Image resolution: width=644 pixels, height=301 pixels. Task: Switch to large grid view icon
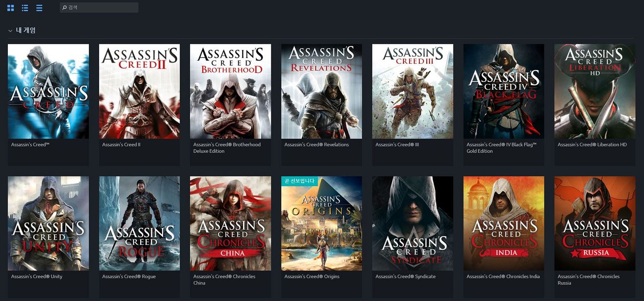11,8
